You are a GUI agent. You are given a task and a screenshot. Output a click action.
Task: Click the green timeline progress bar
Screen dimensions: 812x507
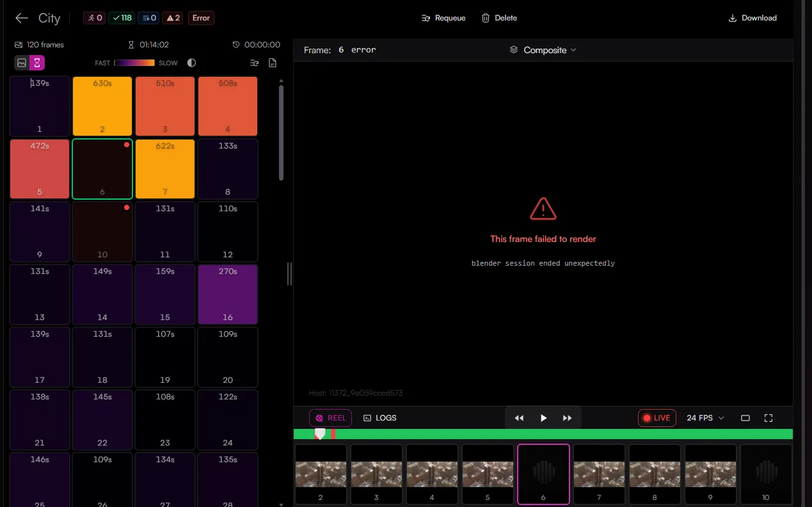pos(543,434)
